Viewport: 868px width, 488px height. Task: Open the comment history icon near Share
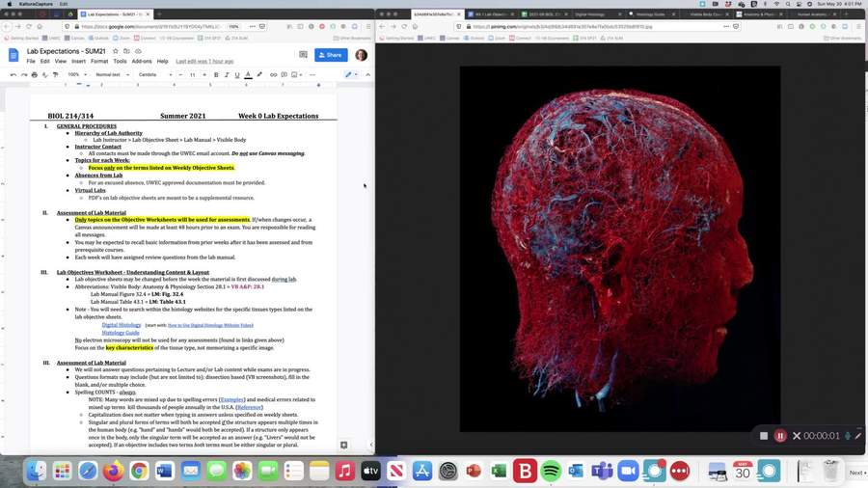303,55
